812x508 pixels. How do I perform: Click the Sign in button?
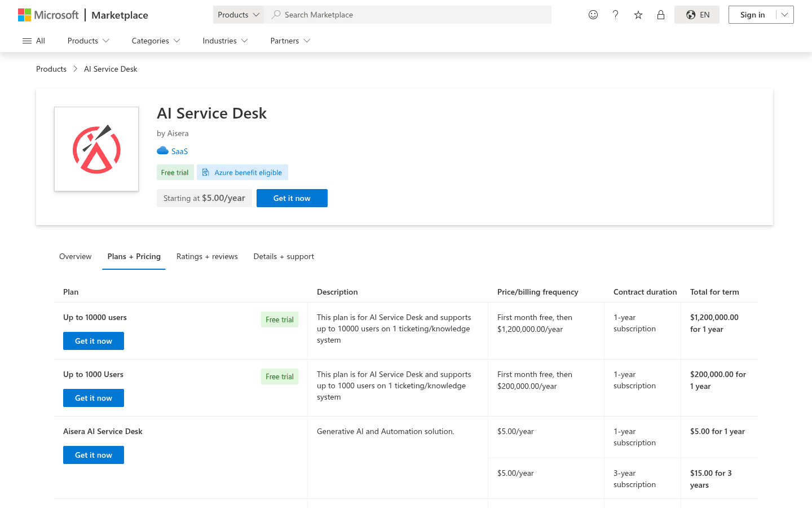click(753, 15)
